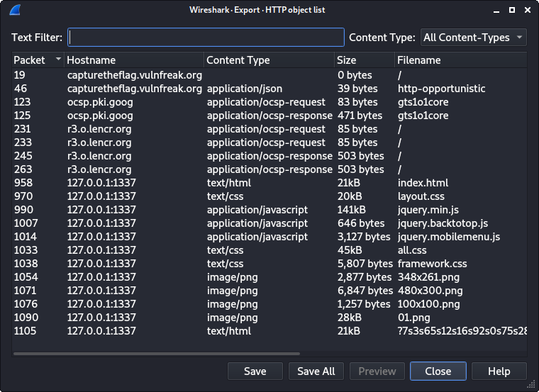Click the horizontal scrollbar of the object list
The image size is (539, 392).
point(157,353)
